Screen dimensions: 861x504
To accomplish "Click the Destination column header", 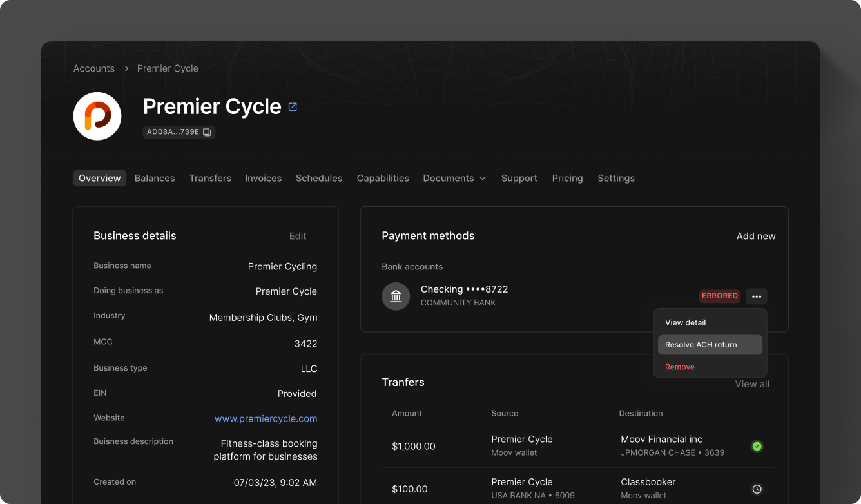I will pos(641,414).
